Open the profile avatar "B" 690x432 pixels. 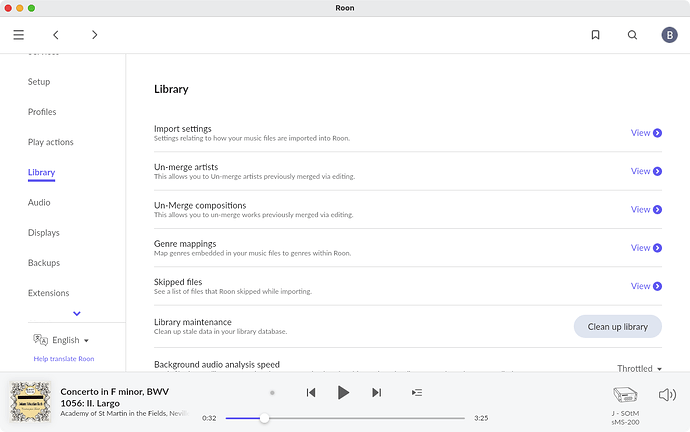pos(669,34)
